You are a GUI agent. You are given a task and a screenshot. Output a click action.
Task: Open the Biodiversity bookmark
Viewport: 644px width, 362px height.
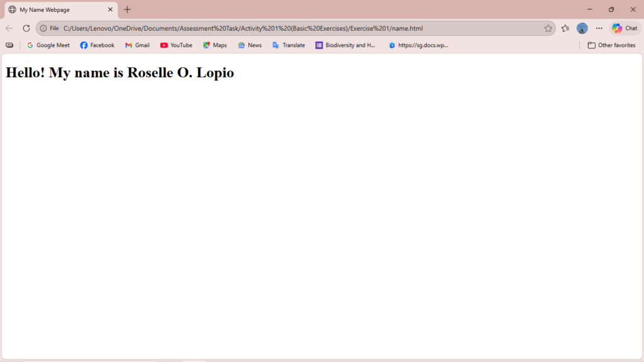click(x=346, y=45)
